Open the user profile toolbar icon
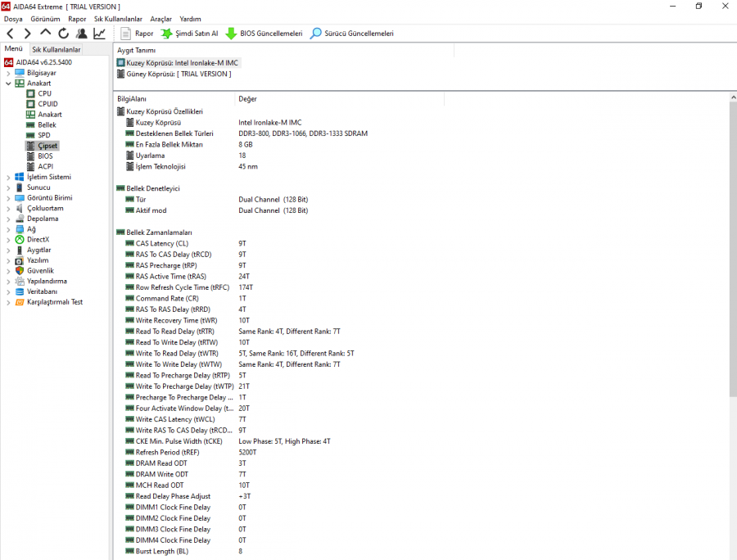The width and height of the screenshot is (737, 560). tap(81, 34)
